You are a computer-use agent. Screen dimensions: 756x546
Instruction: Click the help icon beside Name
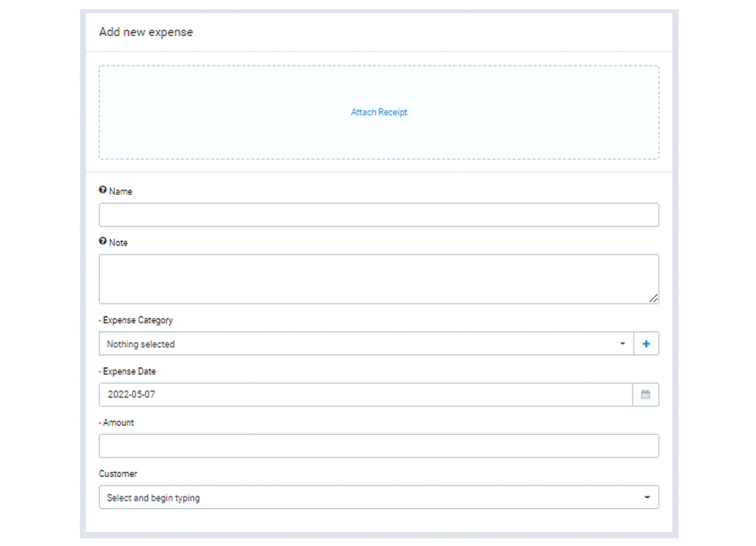coord(103,191)
